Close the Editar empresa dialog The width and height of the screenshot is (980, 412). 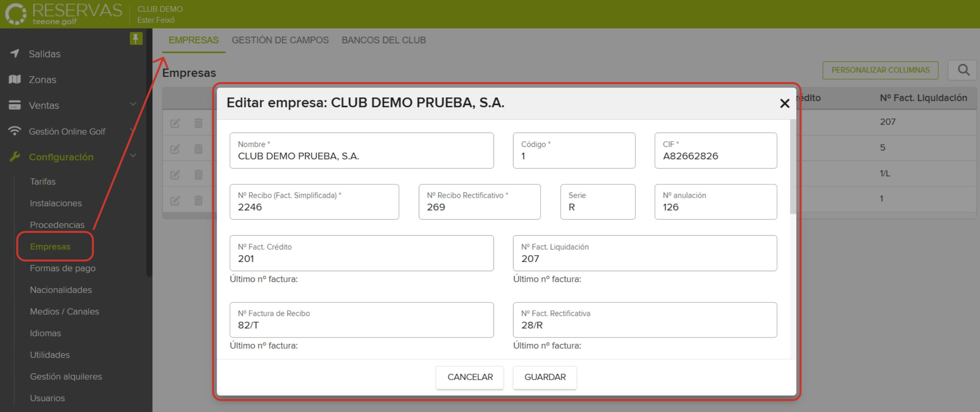tap(785, 103)
